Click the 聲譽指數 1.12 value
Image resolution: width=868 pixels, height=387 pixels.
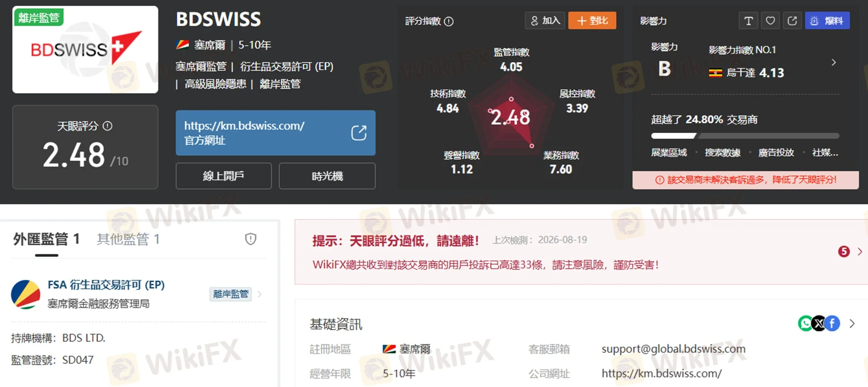[x=462, y=169]
